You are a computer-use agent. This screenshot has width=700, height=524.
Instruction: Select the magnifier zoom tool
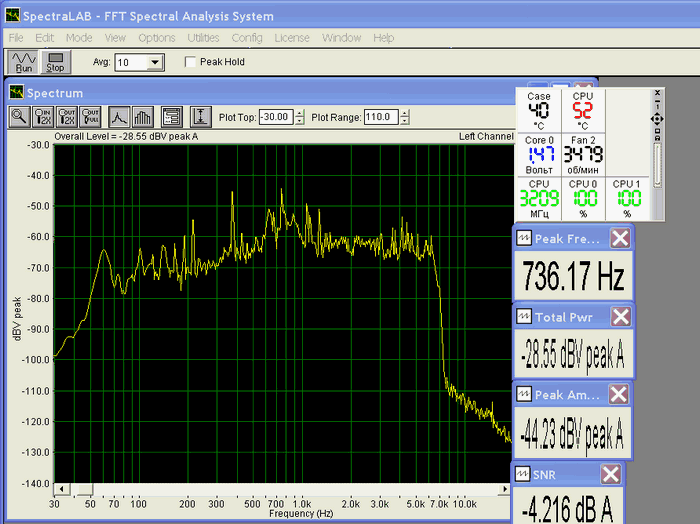[20, 116]
